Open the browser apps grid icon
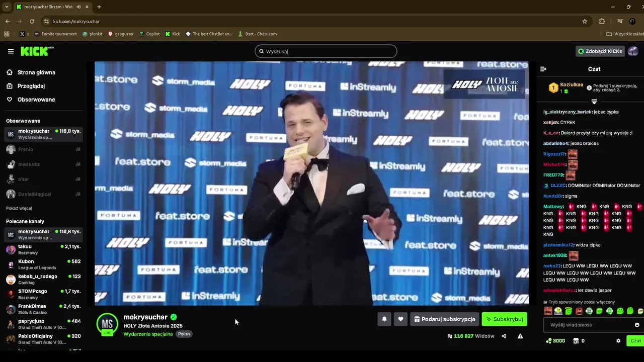This screenshot has height=362, width=644. [x=7, y=34]
